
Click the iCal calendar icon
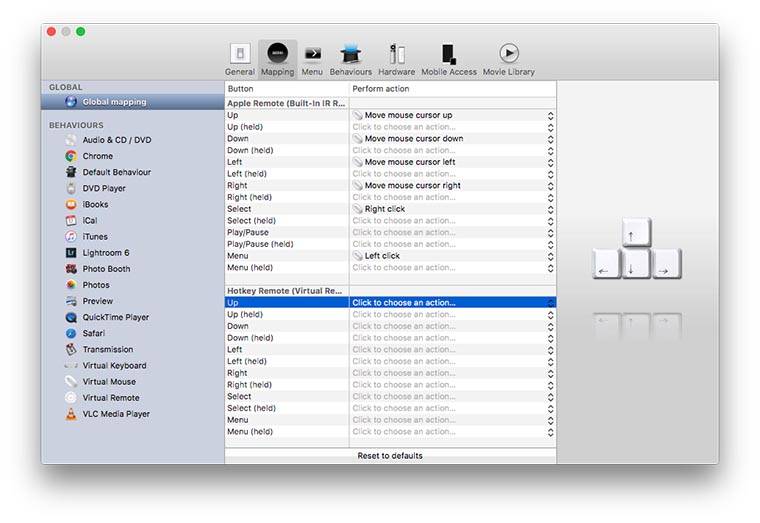tap(71, 221)
